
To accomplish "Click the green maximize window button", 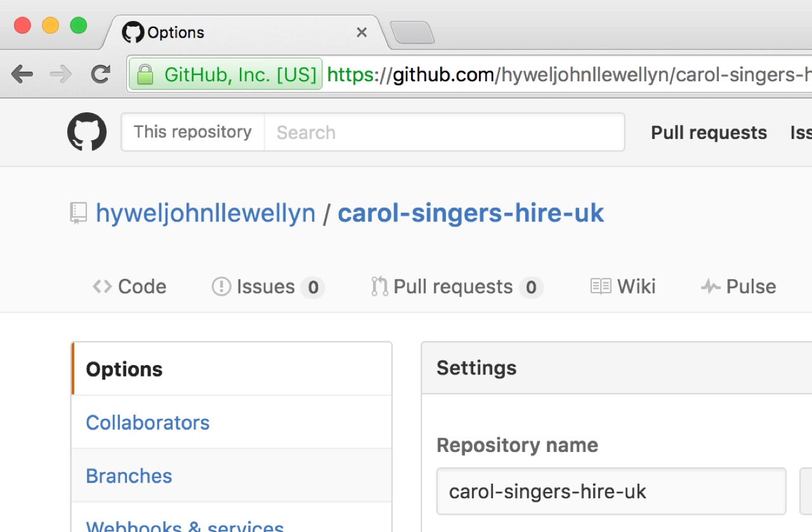I will coord(79,25).
